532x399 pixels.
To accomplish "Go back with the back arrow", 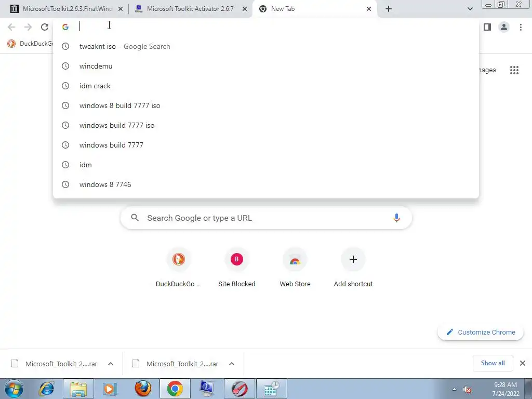I will 11,27.
